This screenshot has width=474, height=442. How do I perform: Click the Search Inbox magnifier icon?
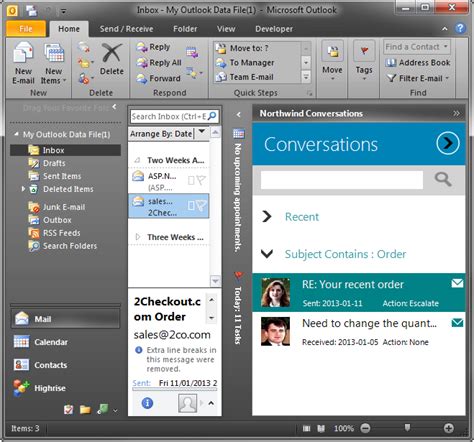212,116
